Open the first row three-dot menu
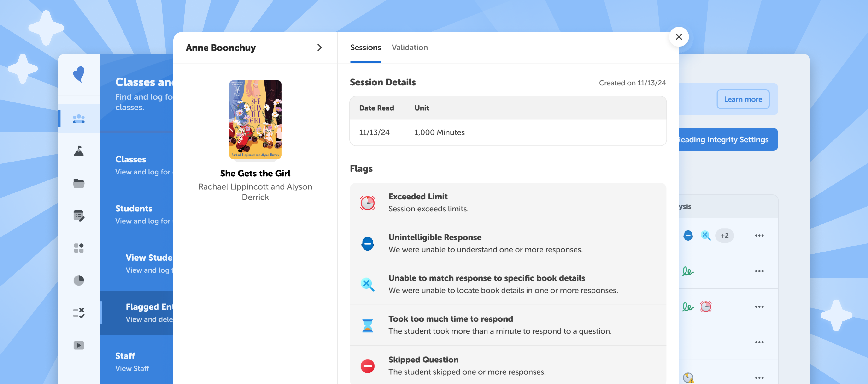 pyautogui.click(x=759, y=236)
